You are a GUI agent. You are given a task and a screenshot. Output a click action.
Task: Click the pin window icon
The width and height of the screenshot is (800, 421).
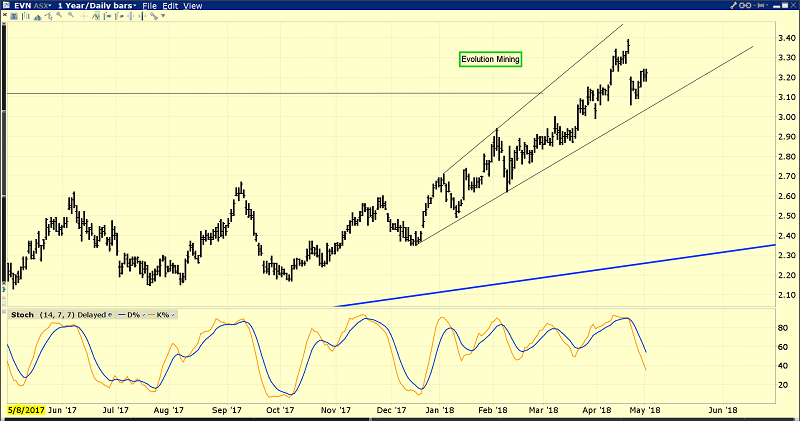click(759, 5)
